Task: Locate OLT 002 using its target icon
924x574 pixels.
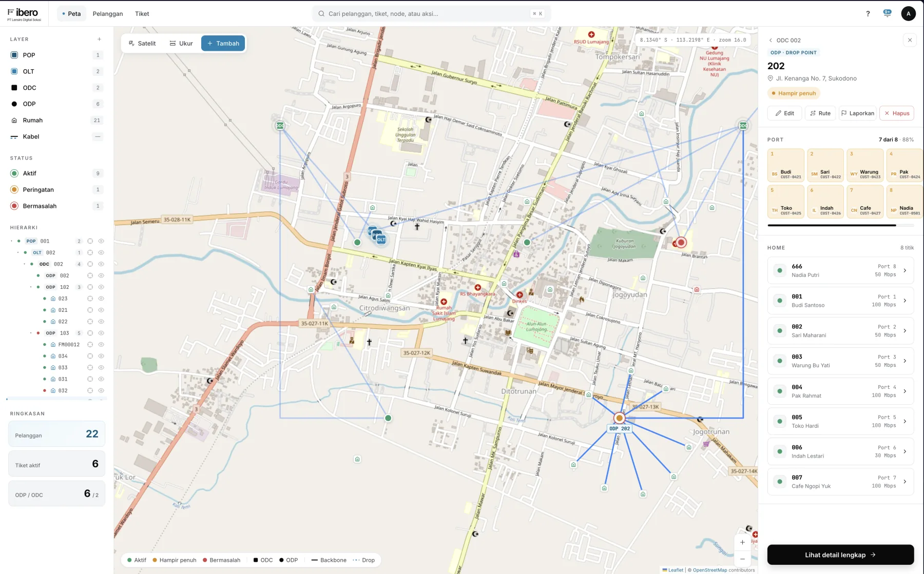Action: click(90, 252)
